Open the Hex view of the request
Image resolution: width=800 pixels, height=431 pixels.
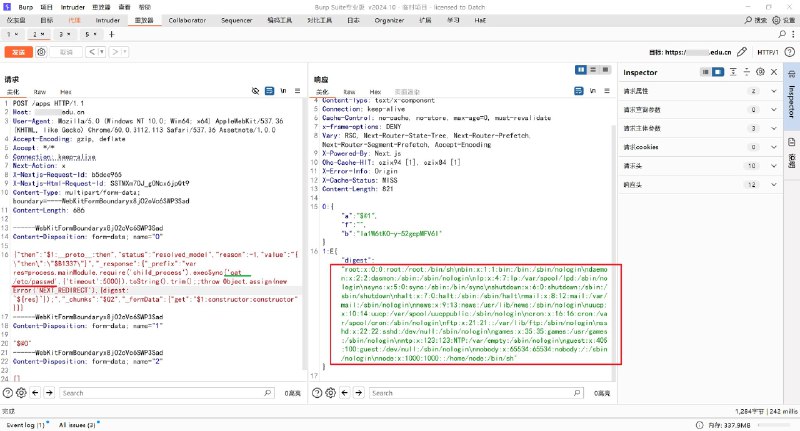click(x=64, y=90)
